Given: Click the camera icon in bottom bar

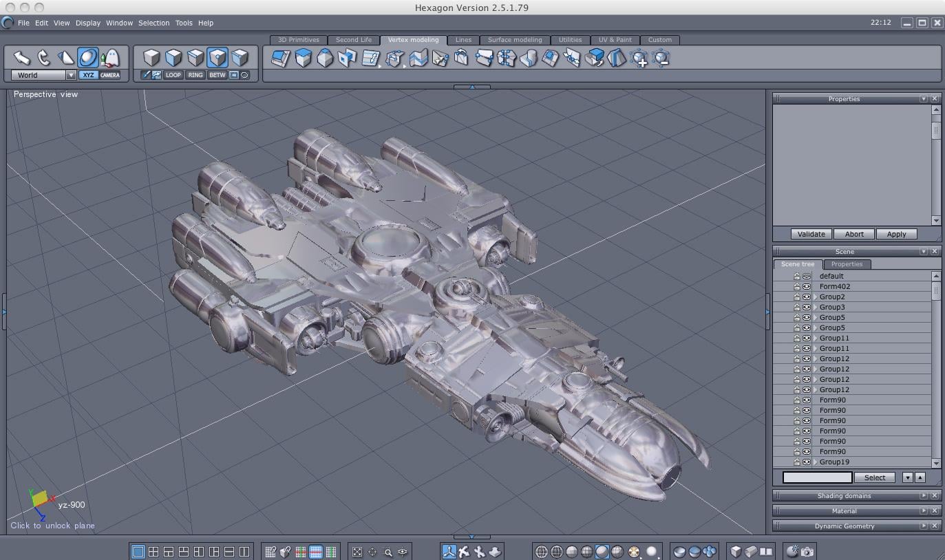Looking at the screenshot, I should (807, 552).
